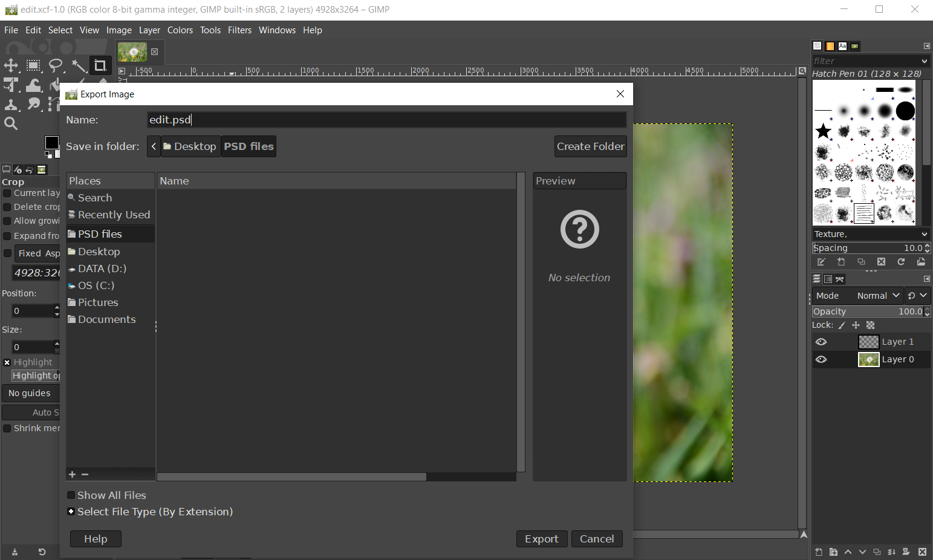Pick the Free Select lasso tool
This screenshot has width=933, height=560.
(56, 65)
